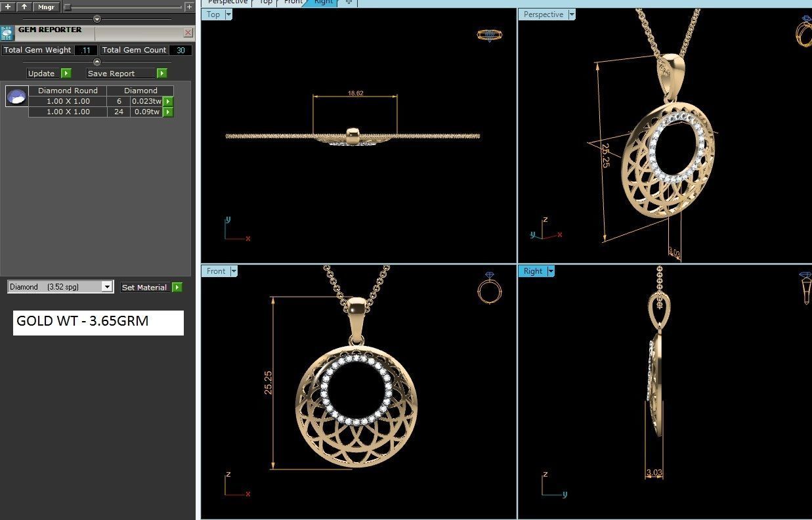Click the Perspective viewport title label
The height and width of the screenshot is (520, 812).
(544, 14)
